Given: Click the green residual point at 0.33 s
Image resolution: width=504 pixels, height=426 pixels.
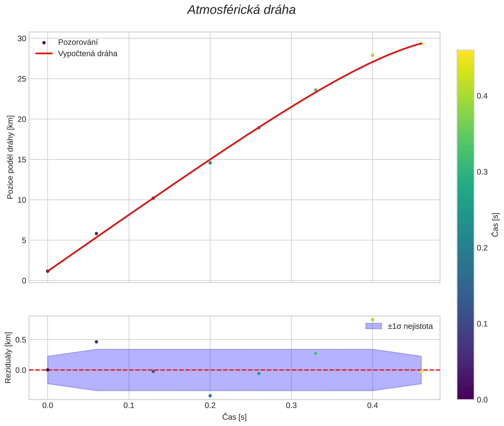Looking at the screenshot, I should [315, 353].
